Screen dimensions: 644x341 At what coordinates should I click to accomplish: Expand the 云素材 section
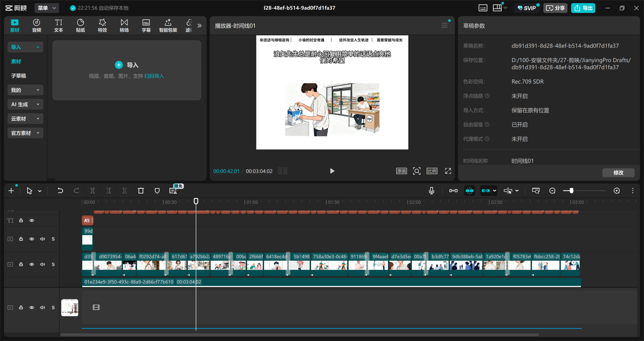pos(25,119)
